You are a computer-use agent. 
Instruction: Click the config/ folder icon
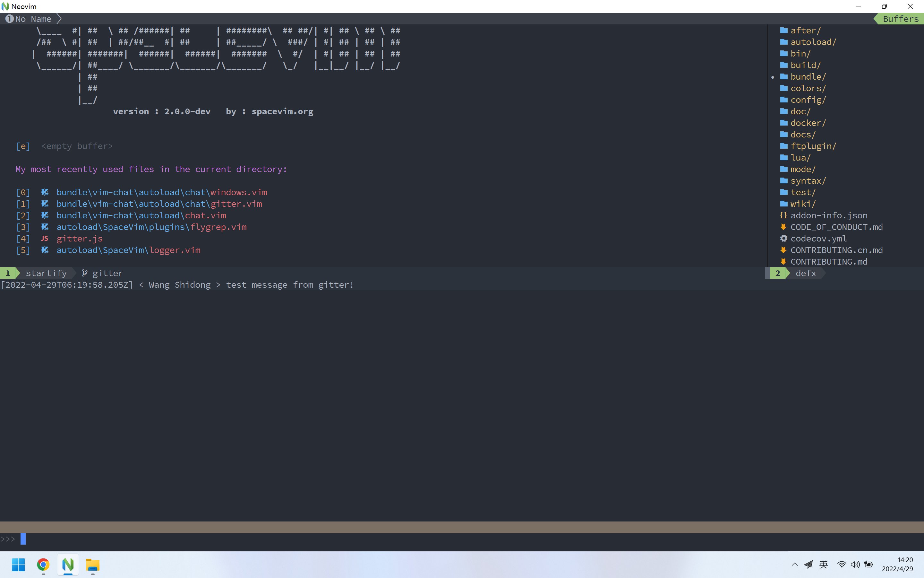[784, 100]
